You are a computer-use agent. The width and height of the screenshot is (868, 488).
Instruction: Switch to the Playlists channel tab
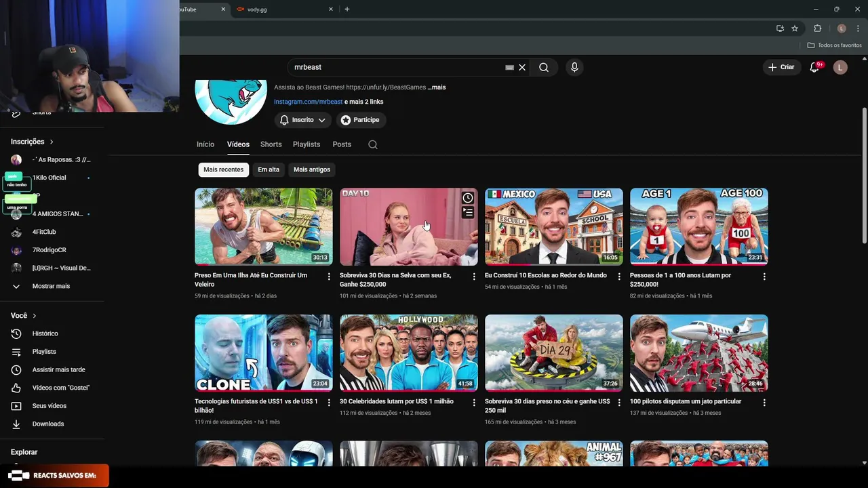pyautogui.click(x=307, y=144)
